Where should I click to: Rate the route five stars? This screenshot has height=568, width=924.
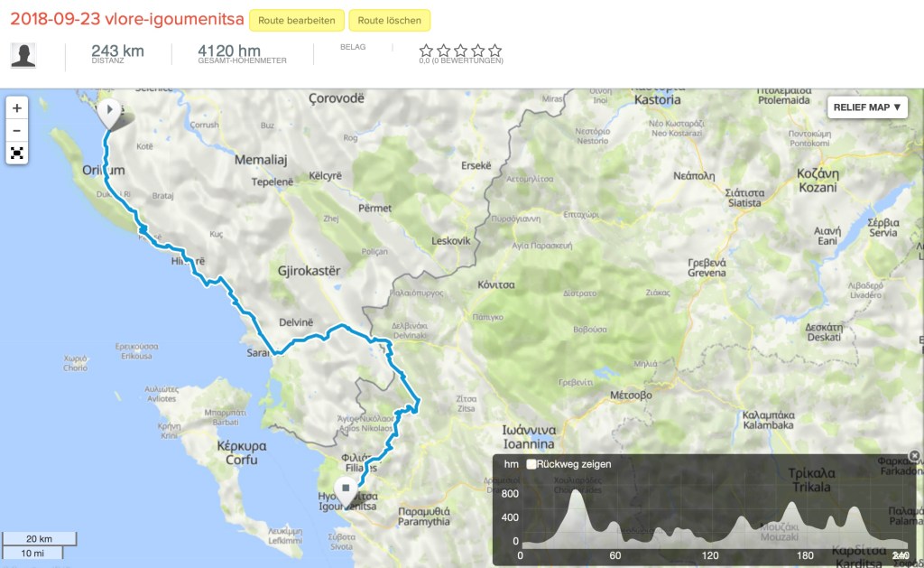click(x=494, y=51)
